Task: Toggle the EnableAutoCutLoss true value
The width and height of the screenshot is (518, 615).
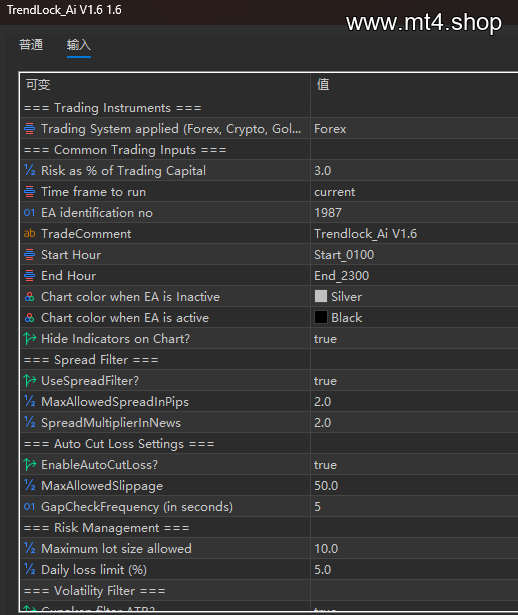Action: [325, 465]
